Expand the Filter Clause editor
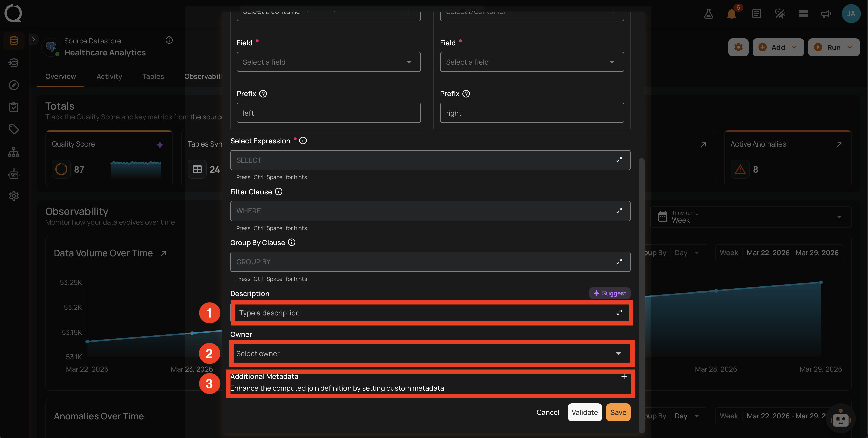This screenshot has height=438, width=868. tap(619, 211)
